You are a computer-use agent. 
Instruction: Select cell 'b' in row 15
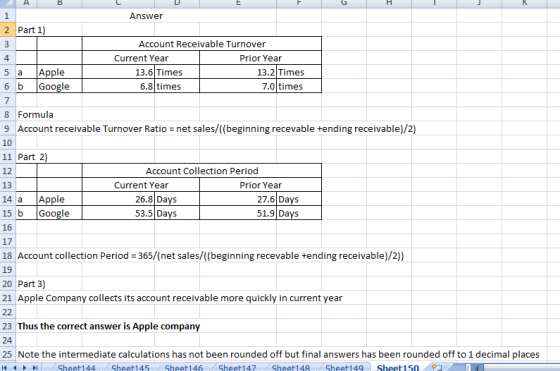[x=26, y=213]
